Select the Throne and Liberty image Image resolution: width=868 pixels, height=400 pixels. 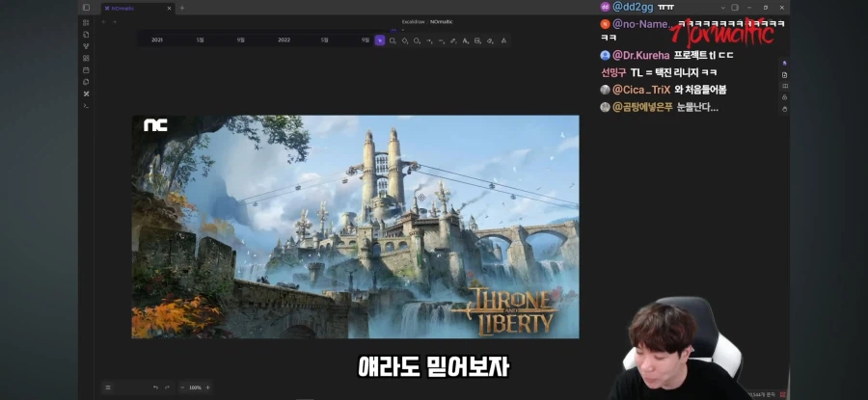point(355,227)
